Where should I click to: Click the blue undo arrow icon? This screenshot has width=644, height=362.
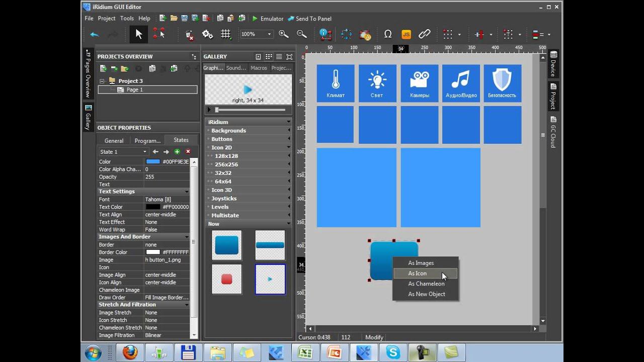94,34
